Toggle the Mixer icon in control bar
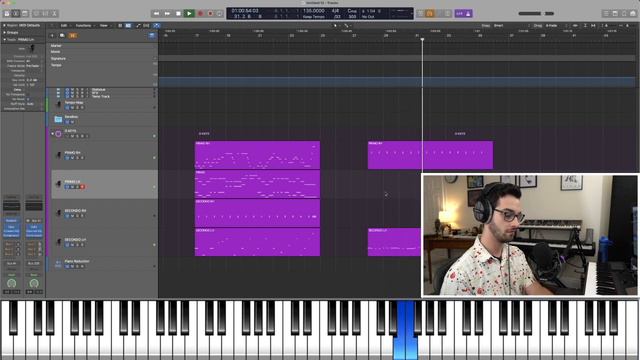 tap(45, 13)
